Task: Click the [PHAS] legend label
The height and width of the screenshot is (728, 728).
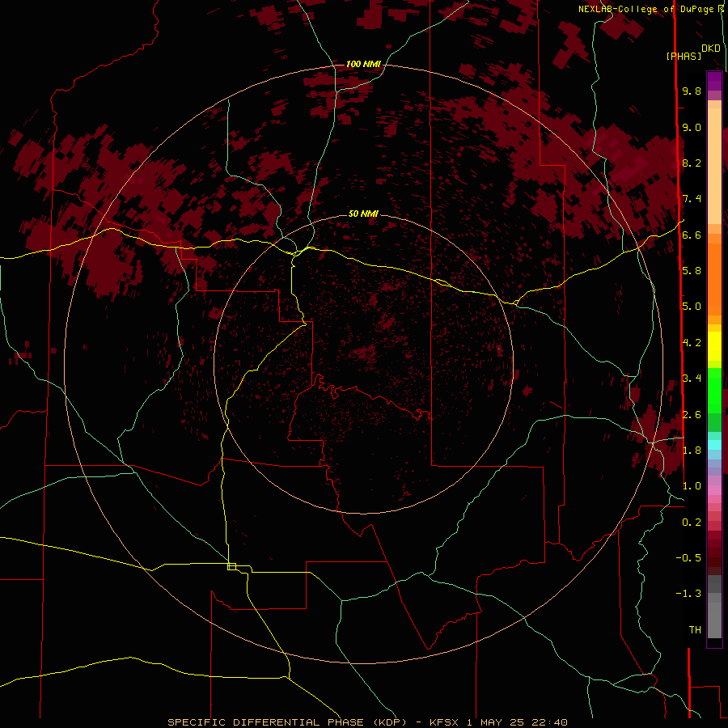Action: coord(684,56)
